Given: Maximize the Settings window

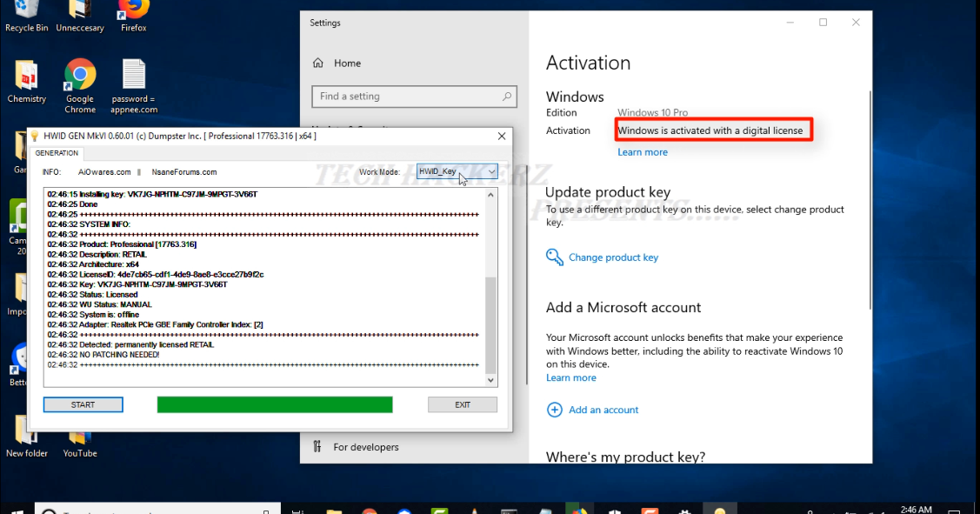Looking at the screenshot, I should 823,23.
